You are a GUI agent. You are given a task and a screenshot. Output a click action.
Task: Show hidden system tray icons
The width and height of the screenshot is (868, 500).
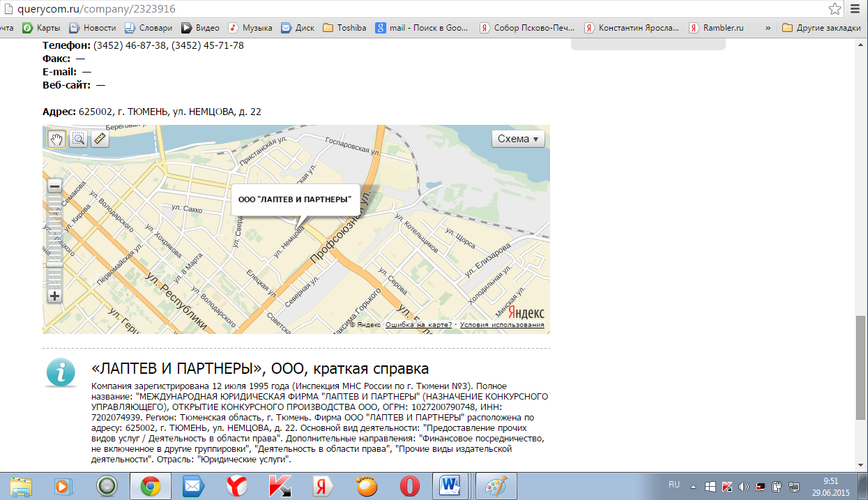[x=693, y=486]
